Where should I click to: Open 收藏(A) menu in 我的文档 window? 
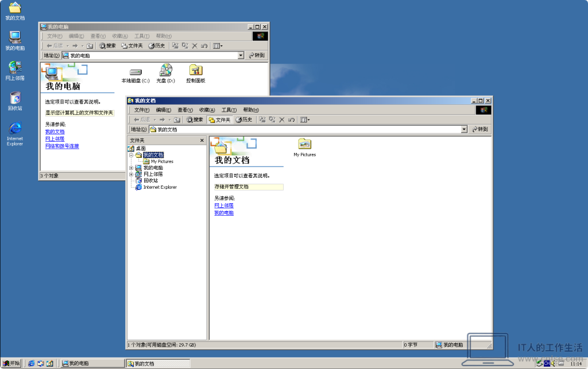click(x=207, y=110)
